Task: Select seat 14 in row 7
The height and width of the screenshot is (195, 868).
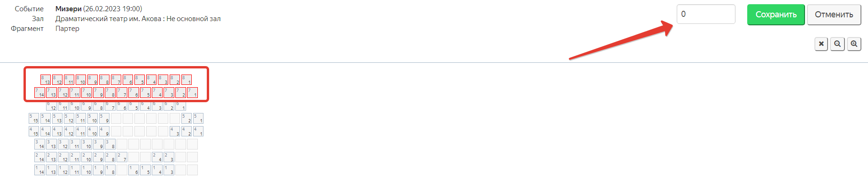Action: click(x=40, y=92)
